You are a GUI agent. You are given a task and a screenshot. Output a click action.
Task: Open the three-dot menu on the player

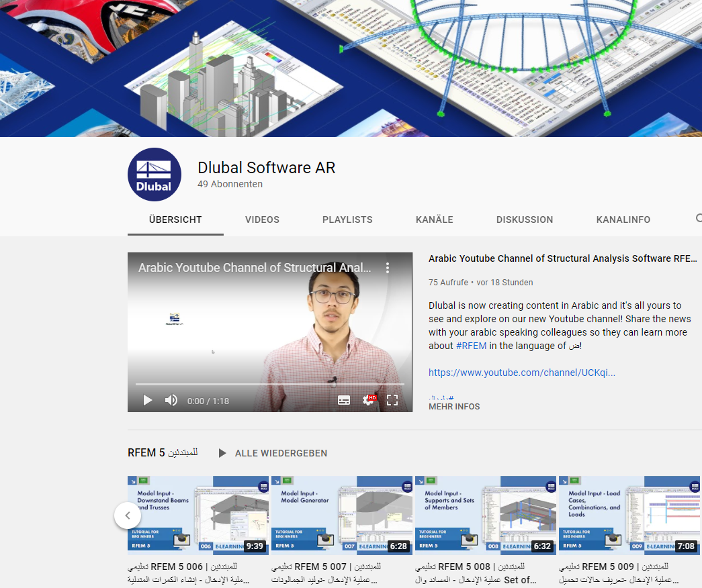tap(387, 267)
